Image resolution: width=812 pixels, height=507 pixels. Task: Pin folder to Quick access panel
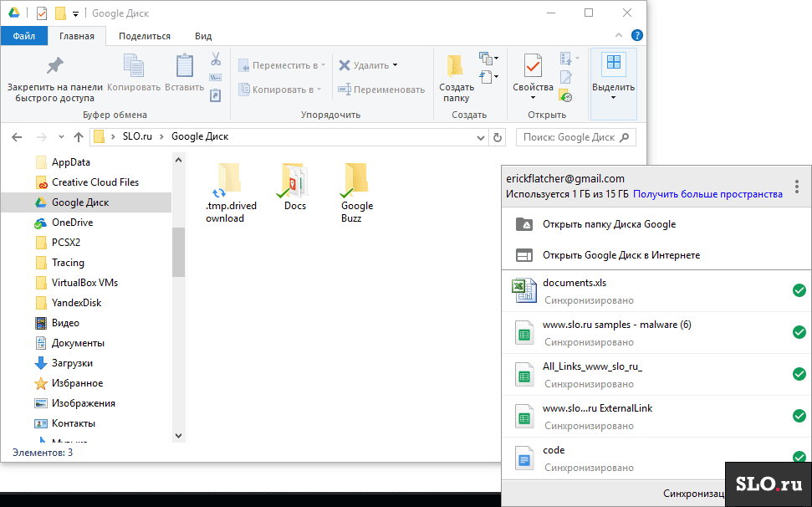click(55, 79)
